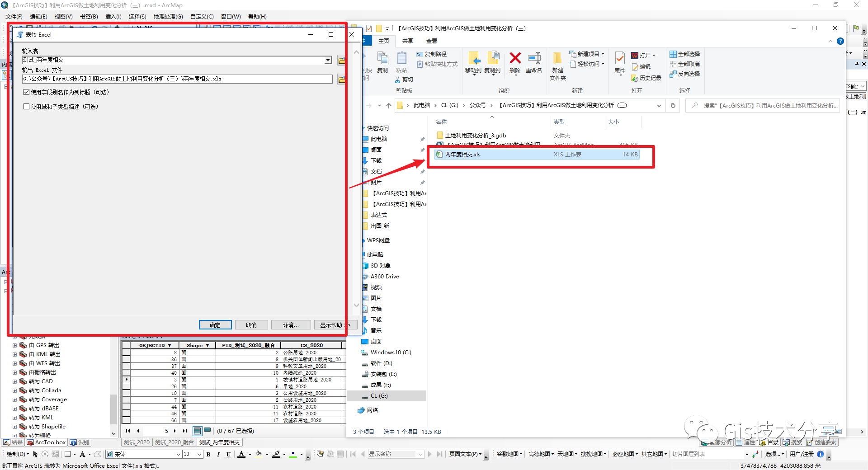Screen dimensions: 868x470
Task: Click the browse folder icon for input table
Action: [x=341, y=60]
